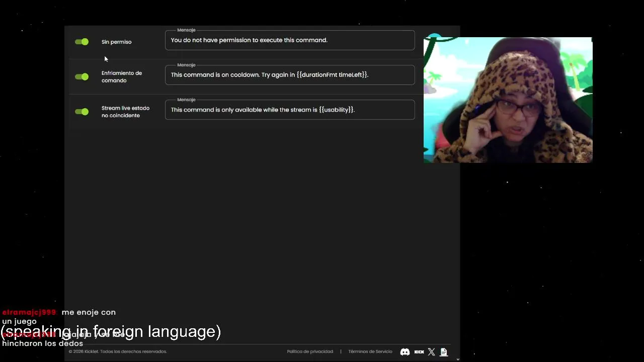Viewport: 644px width, 362px height.
Task: Open Política de privacidad link
Action: click(310, 351)
